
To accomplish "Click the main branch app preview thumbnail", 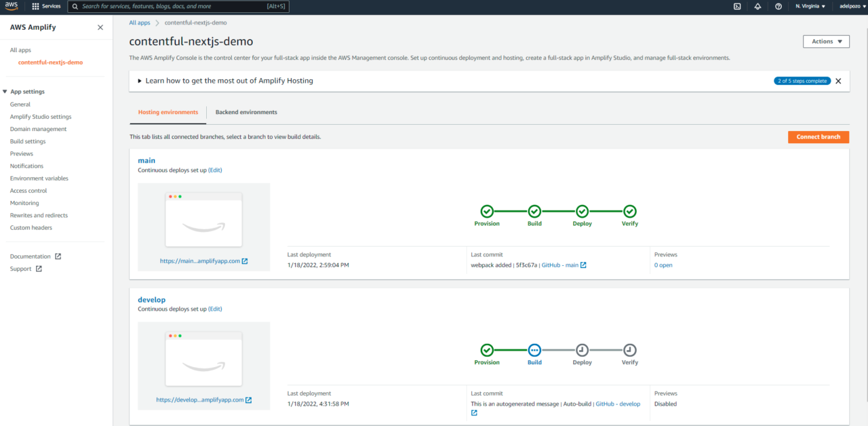I will [203, 220].
